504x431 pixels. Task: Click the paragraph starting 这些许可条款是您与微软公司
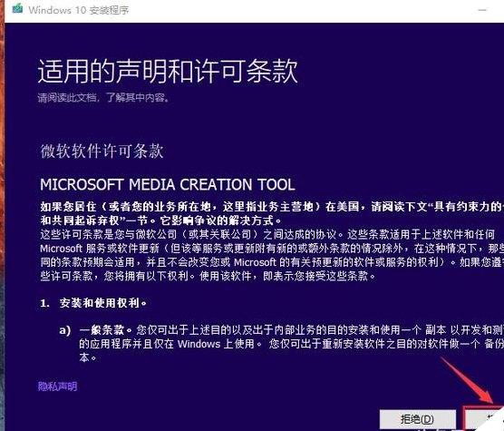tap(272, 255)
